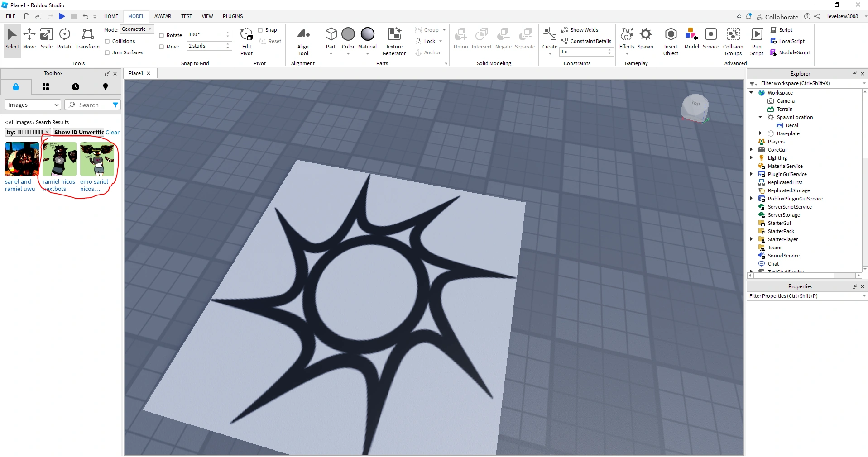Click the Collaborate button
Viewport: 868px width, 457px height.
click(x=777, y=17)
